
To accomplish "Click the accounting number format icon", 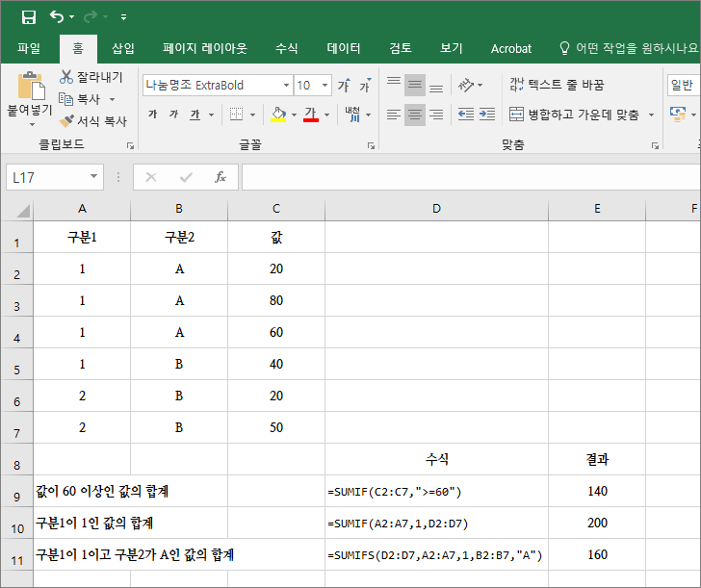I will click(x=678, y=115).
